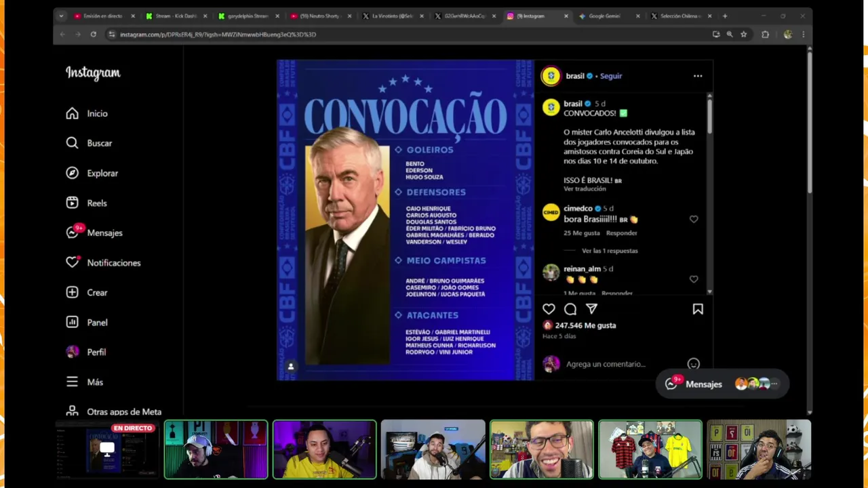This screenshot has width=868, height=488.
Task: Select the webcam with football jerseys behind
Action: pos(650,449)
